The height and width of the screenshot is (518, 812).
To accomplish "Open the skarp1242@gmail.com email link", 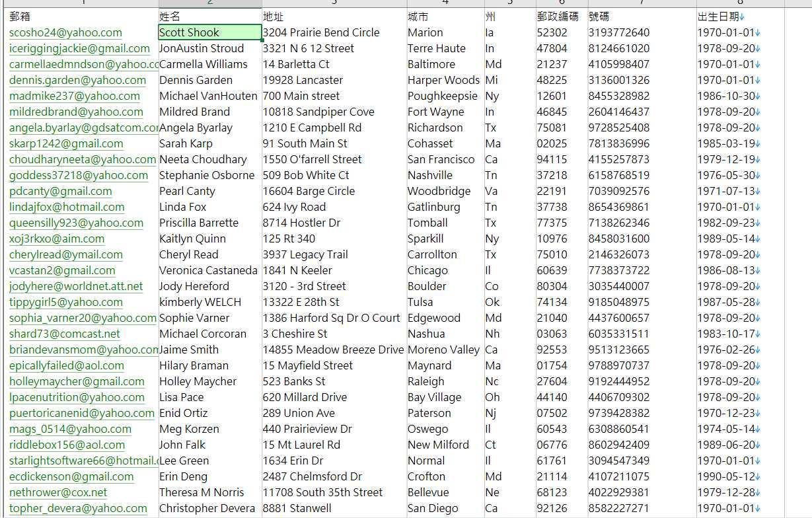I will [x=66, y=143].
